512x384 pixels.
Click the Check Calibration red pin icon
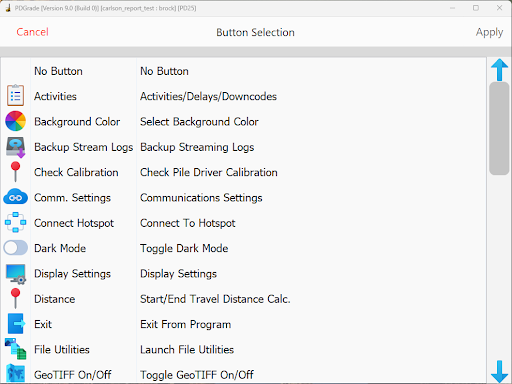coord(15,172)
